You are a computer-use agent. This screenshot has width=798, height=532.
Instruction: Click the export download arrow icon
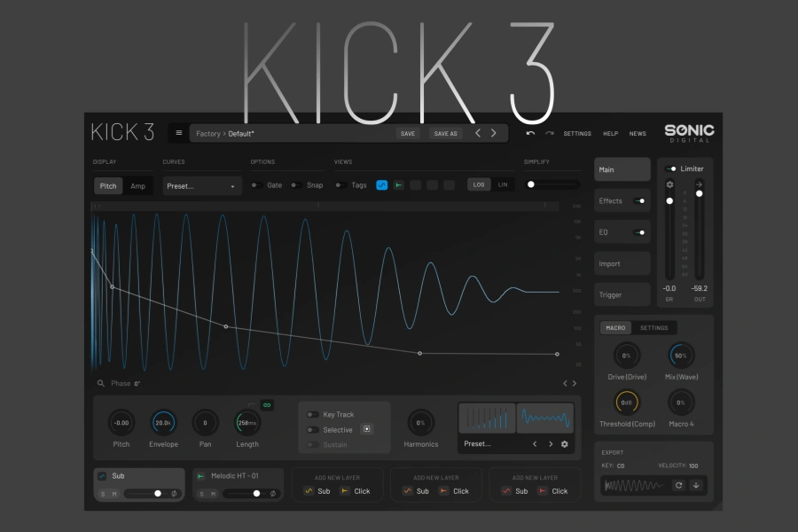coord(696,485)
